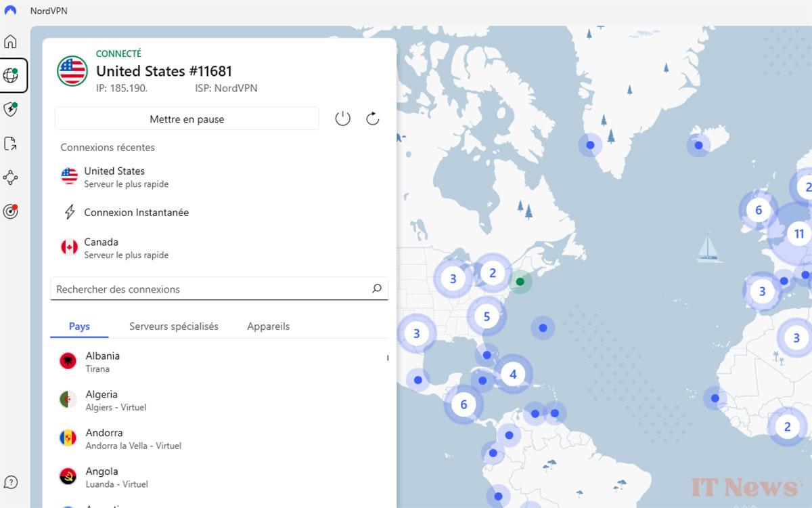Select Connexion Instantanée from recent connections
The image size is (812, 508).
click(x=220, y=212)
